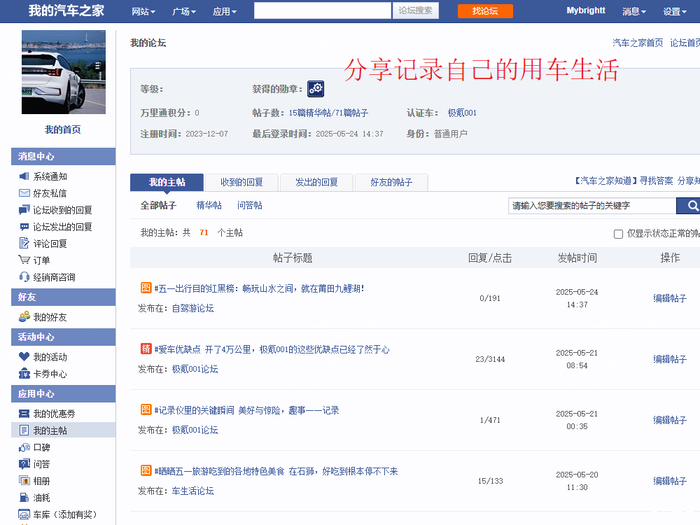Click the earned medal badge icon
The image size is (700, 525).
[315, 89]
